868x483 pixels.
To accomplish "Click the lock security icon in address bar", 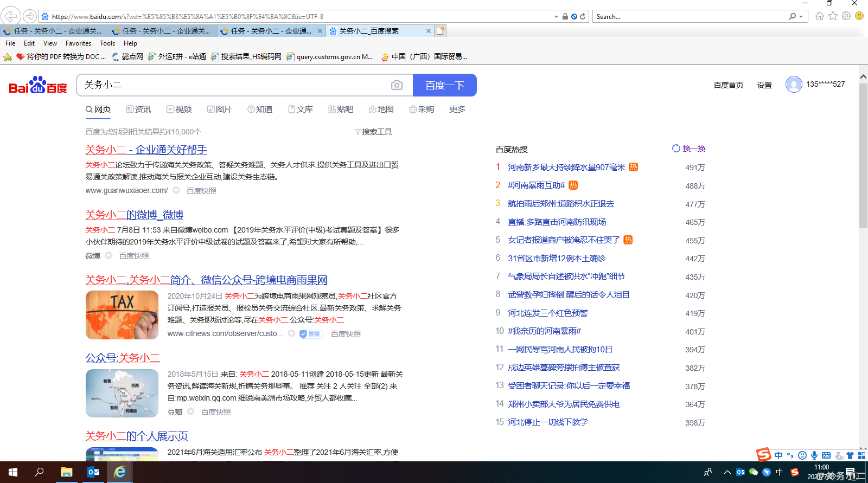I will [565, 16].
